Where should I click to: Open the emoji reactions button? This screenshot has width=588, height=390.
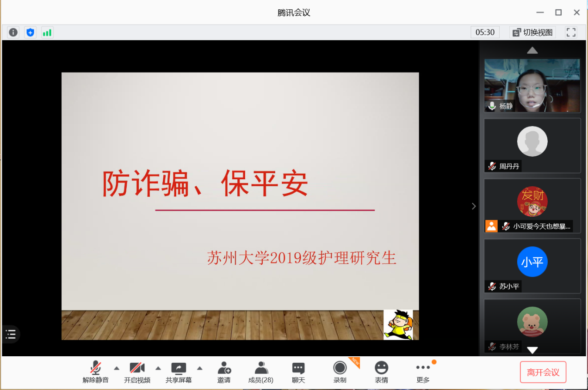coord(381,372)
